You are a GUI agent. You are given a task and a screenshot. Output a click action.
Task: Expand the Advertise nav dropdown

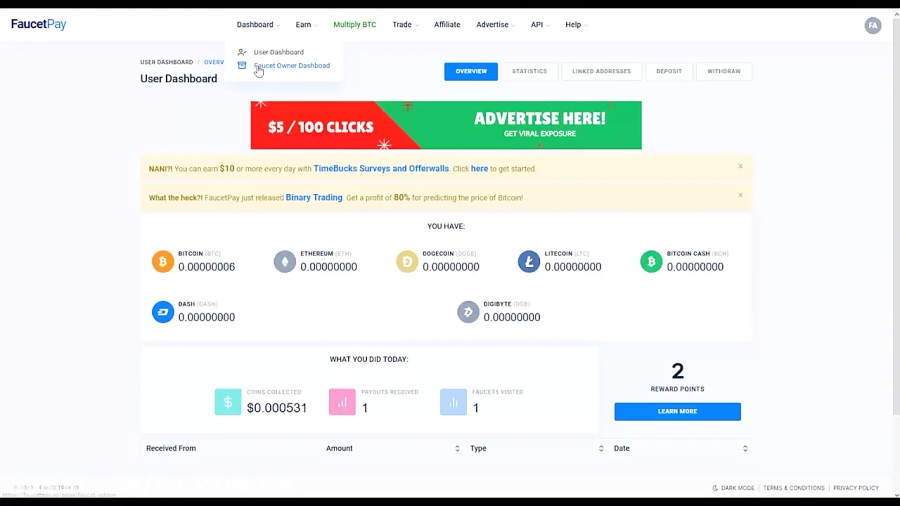click(495, 25)
